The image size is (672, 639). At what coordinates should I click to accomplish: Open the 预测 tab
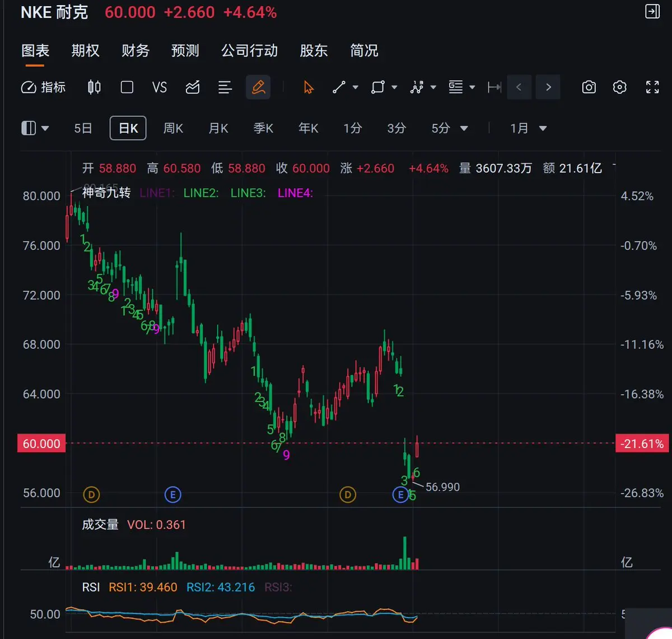tap(185, 51)
